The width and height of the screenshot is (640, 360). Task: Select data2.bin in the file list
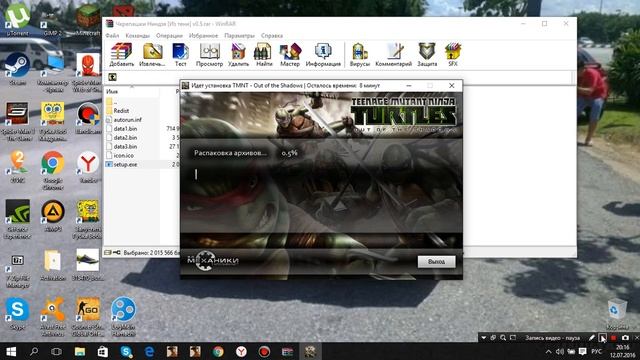[125, 138]
